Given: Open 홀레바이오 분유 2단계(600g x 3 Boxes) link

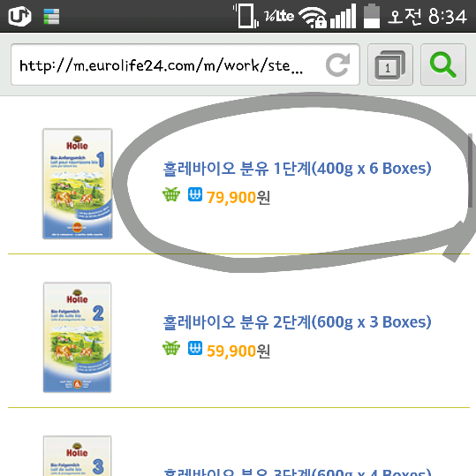Looking at the screenshot, I should click(297, 322).
